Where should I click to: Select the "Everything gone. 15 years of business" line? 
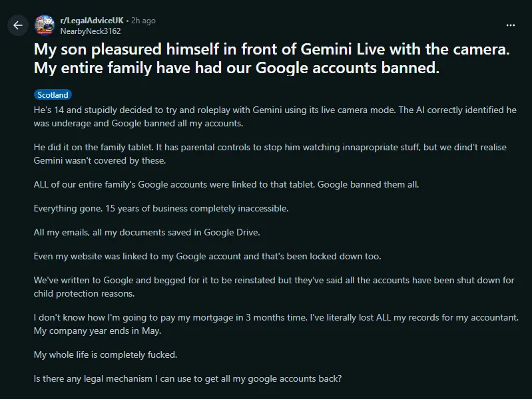coord(160,208)
